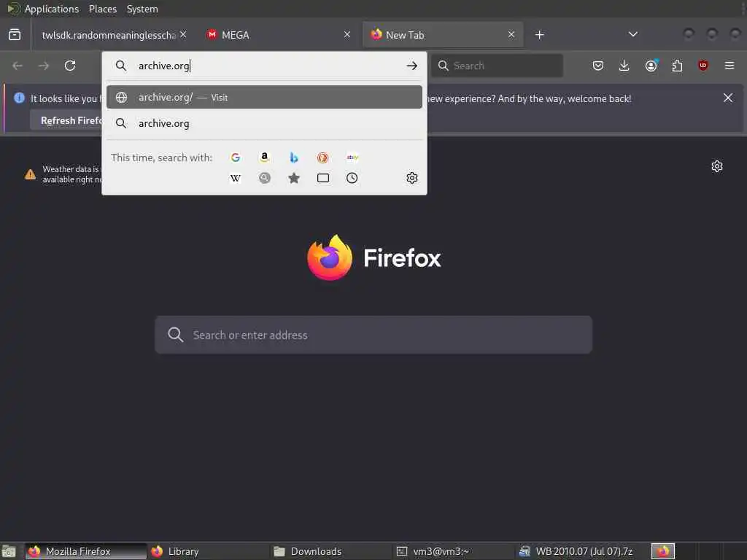Viewport: 747px width, 560px height.
Task: Open the Firefox account icon
Action: [651, 66]
